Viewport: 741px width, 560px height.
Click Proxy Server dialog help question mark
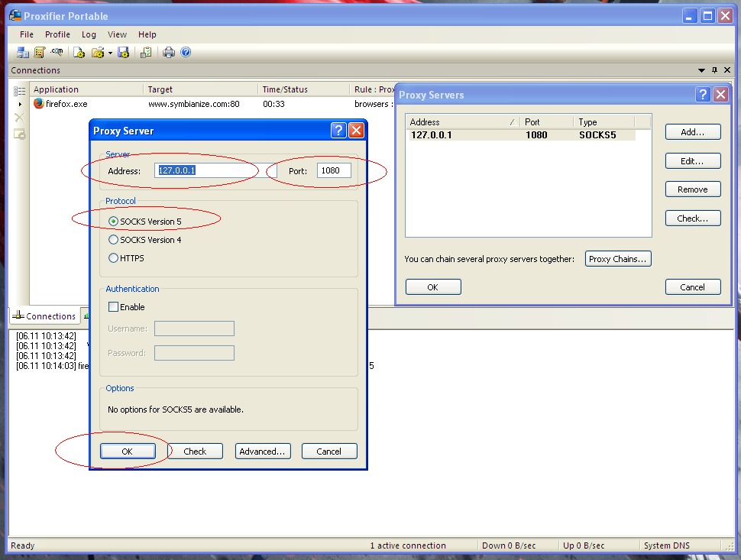338,130
